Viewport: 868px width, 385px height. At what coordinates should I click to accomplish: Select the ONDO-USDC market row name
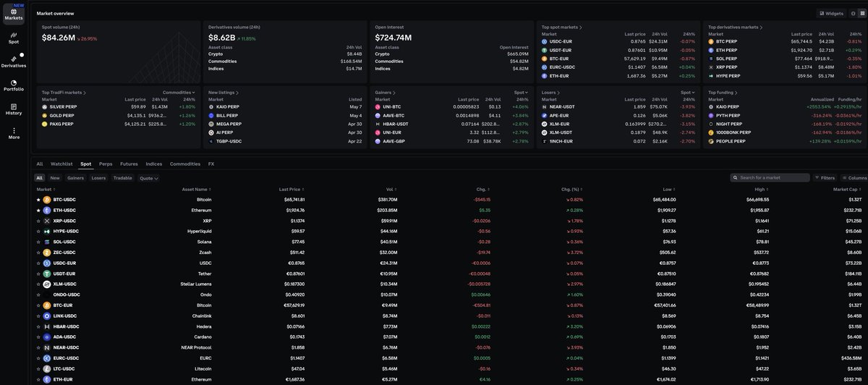click(67, 295)
